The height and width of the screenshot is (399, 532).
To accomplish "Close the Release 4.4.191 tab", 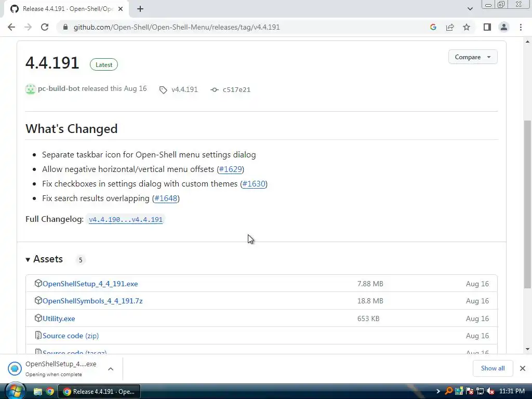I will (121, 9).
